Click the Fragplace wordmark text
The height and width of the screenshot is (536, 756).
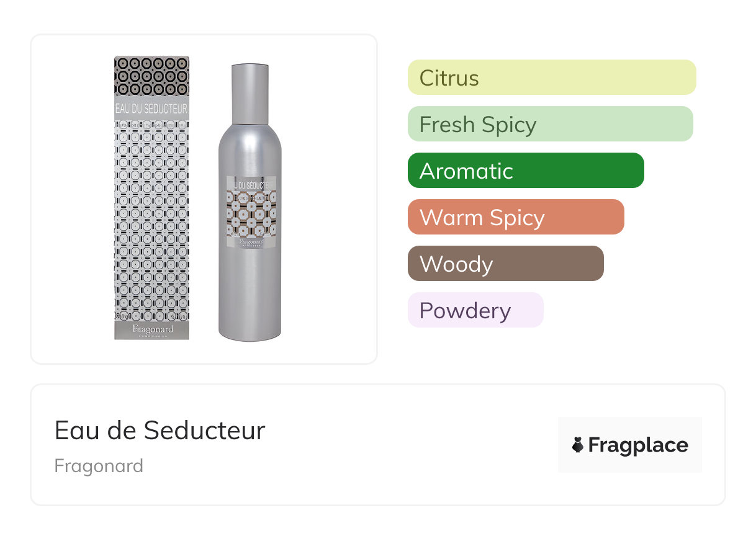coord(638,445)
